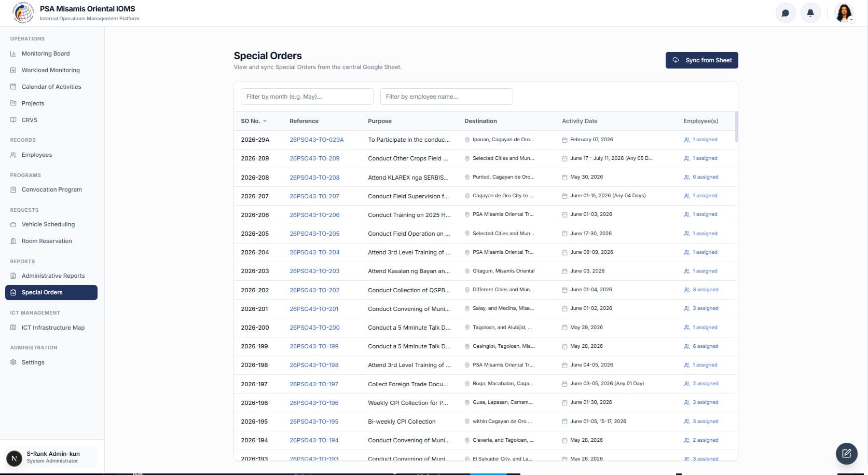Click the table's vertical scrollbar
Screen dimensions: 868x475
(736, 127)
